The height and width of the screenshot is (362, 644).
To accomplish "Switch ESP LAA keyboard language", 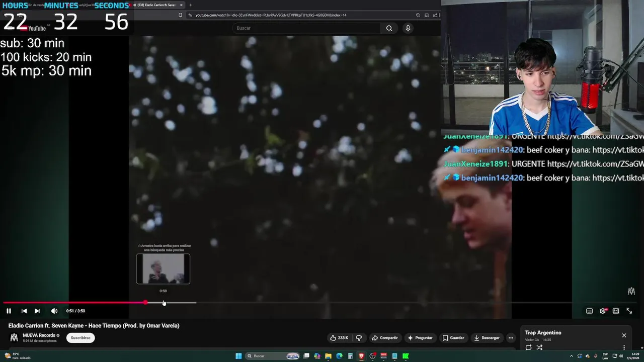I will pyautogui.click(x=605, y=356).
